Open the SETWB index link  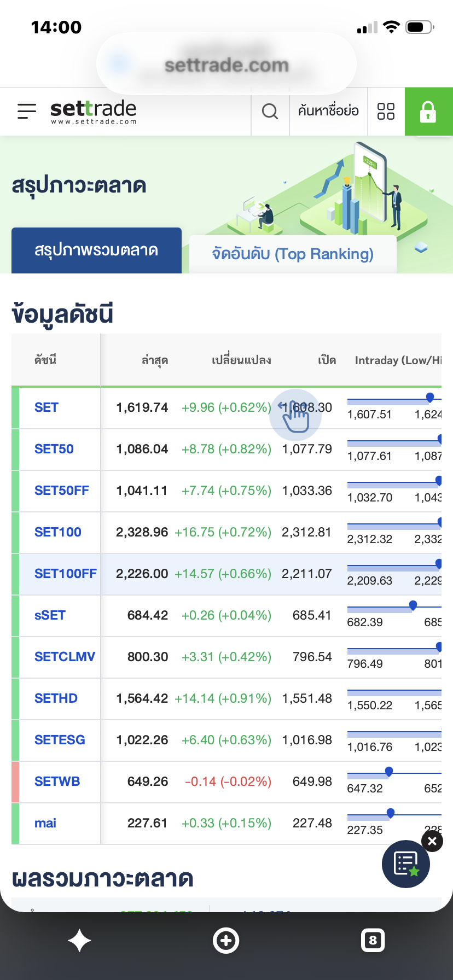click(57, 781)
